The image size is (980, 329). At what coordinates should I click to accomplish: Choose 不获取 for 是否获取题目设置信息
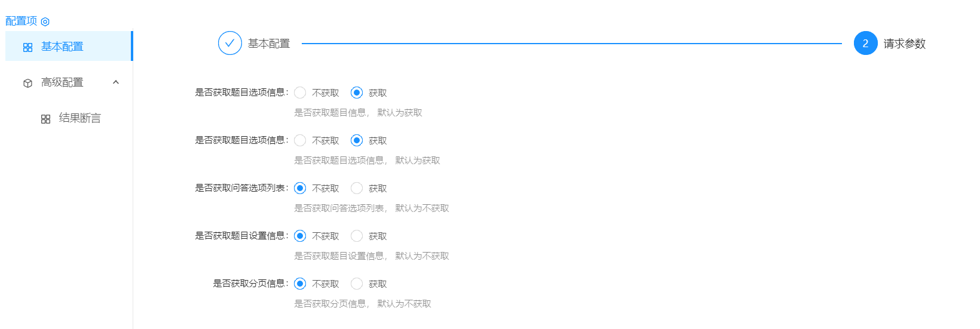[x=300, y=236]
